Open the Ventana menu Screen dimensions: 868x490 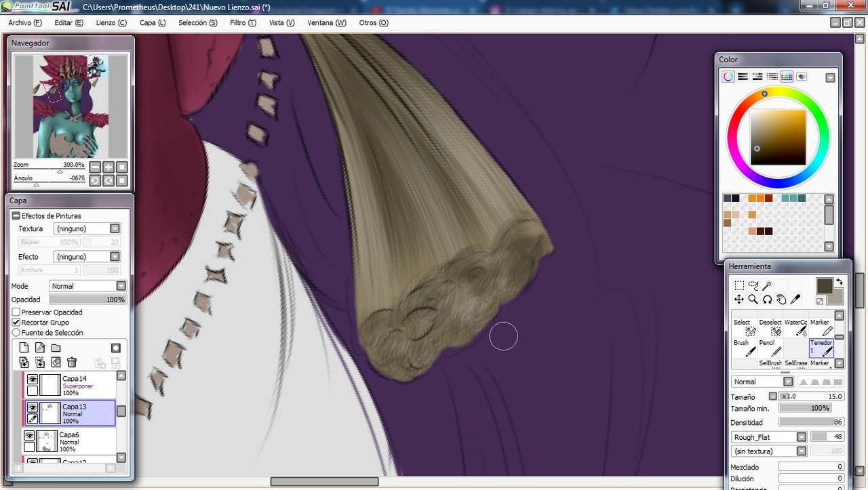[326, 22]
